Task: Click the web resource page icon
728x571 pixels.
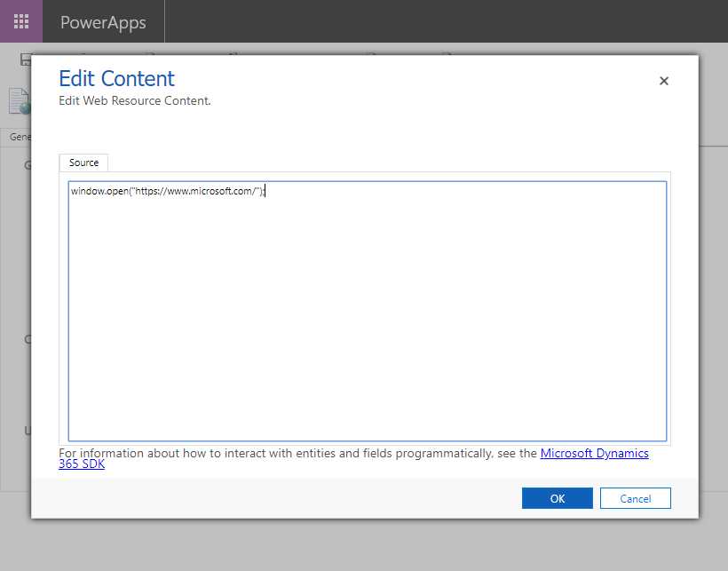Action: (x=19, y=101)
